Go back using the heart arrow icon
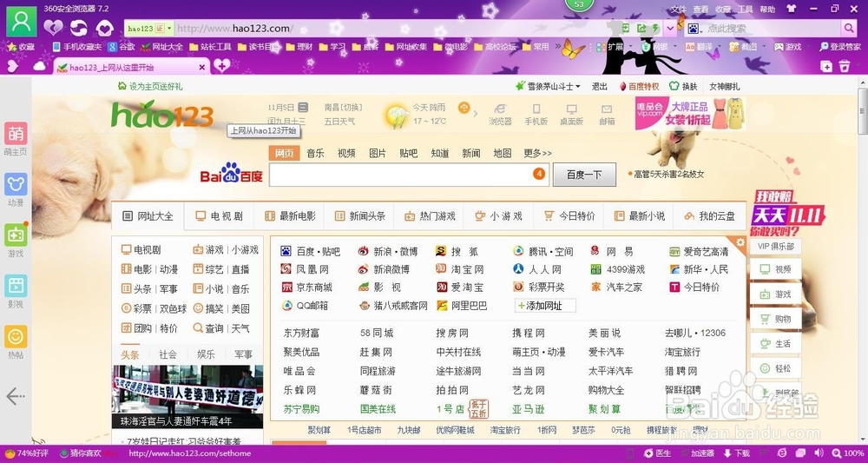The image size is (868, 463). coord(53,28)
